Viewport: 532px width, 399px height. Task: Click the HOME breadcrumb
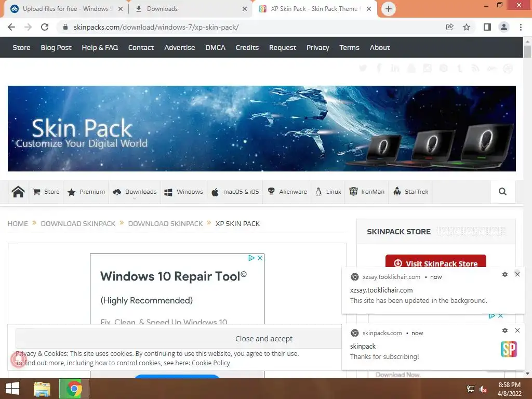point(18,223)
